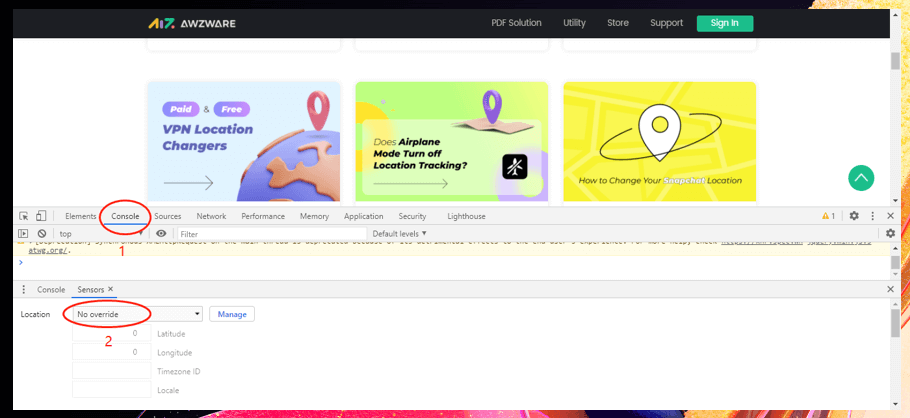Open the Application tab
This screenshot has height=418, width=910.
coord(364,216)
